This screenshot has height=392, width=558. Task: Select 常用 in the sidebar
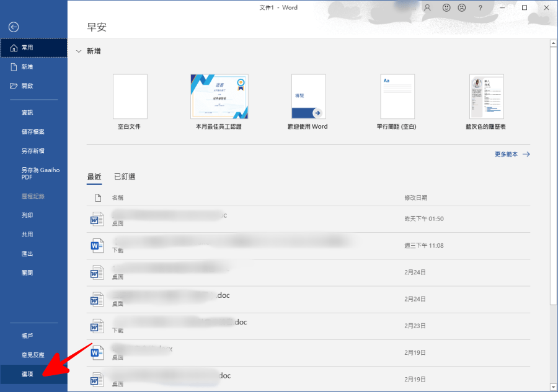click(x=34, y=48)
